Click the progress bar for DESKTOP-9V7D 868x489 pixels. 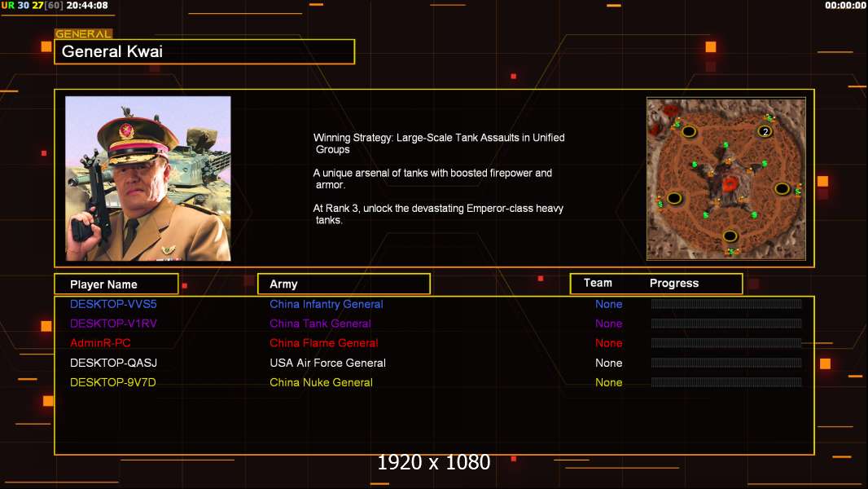726,382
